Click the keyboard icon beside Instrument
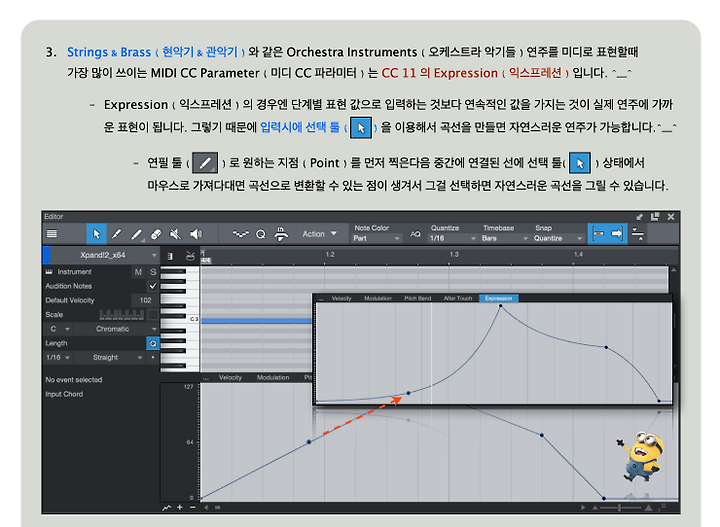This screenshot has height=527, width=720. 49,272
